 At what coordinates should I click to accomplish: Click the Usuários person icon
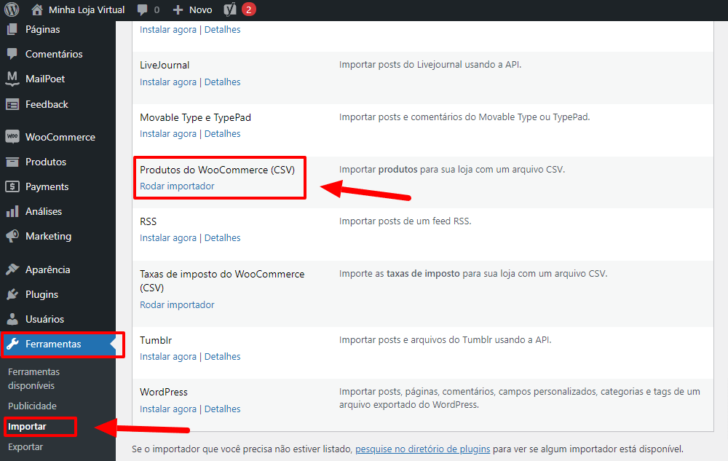[x=12, y=319]
